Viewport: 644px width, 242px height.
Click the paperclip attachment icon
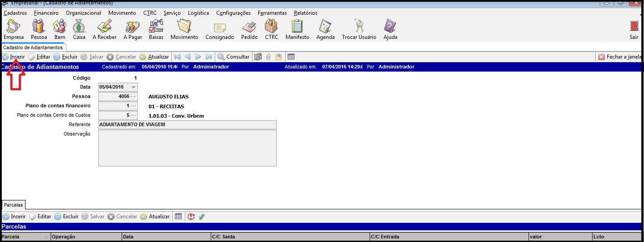pyautogui.click(x=269, y=57)
